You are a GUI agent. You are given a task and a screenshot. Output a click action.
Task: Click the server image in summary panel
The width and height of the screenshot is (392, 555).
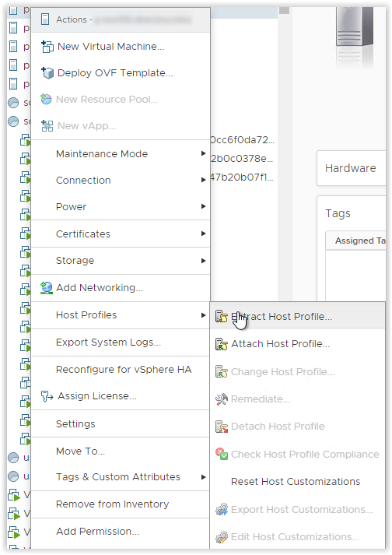click(355, 28)
